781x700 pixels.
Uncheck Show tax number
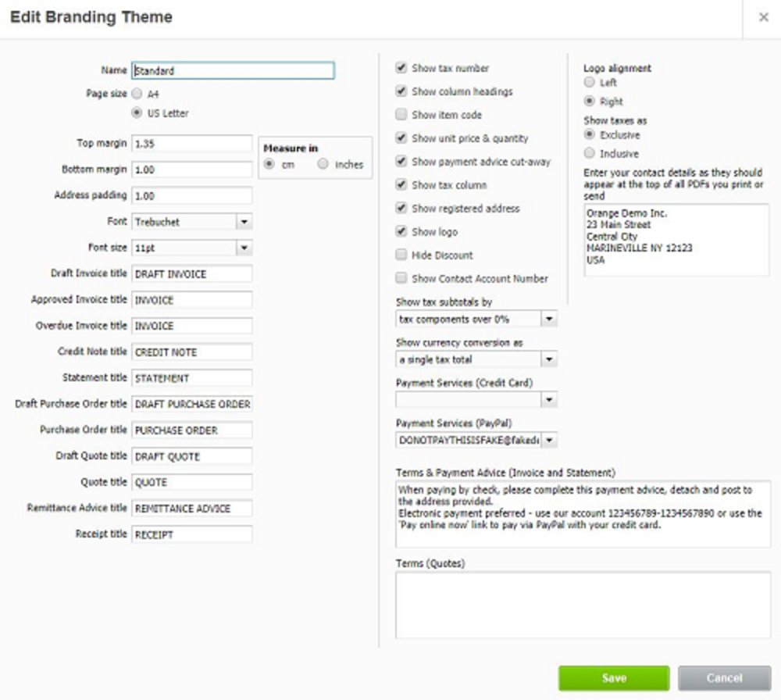click(x=401, y=68)
